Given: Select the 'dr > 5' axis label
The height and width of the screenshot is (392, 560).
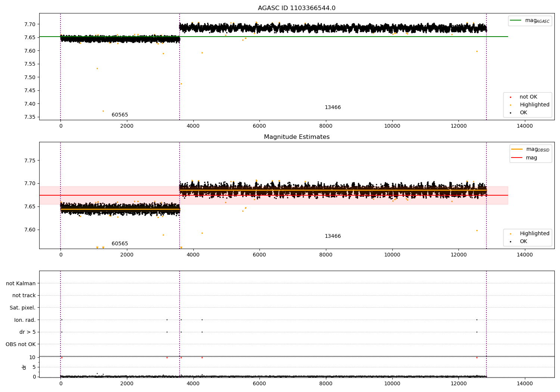Looking at the screenshot, I should 28,332.
